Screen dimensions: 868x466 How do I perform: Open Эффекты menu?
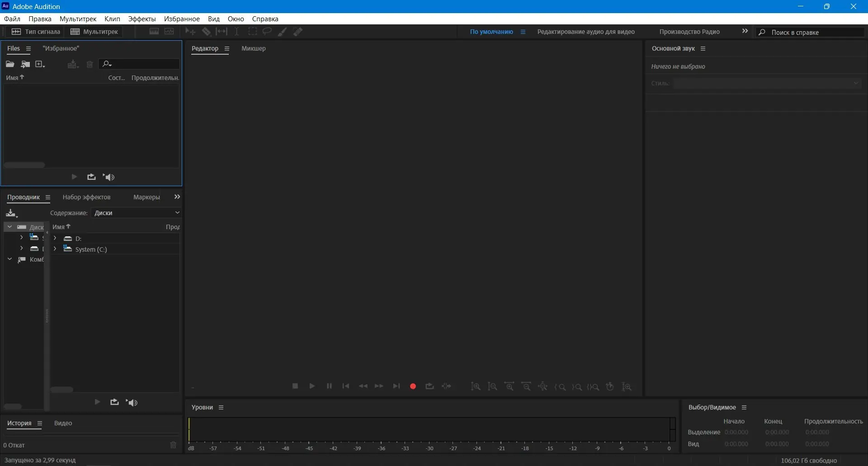142,19
